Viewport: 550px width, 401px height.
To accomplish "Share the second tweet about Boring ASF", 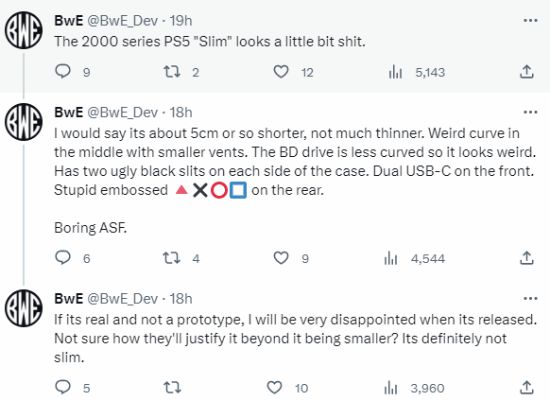I will pyautogui.click(x=526, y=258).
